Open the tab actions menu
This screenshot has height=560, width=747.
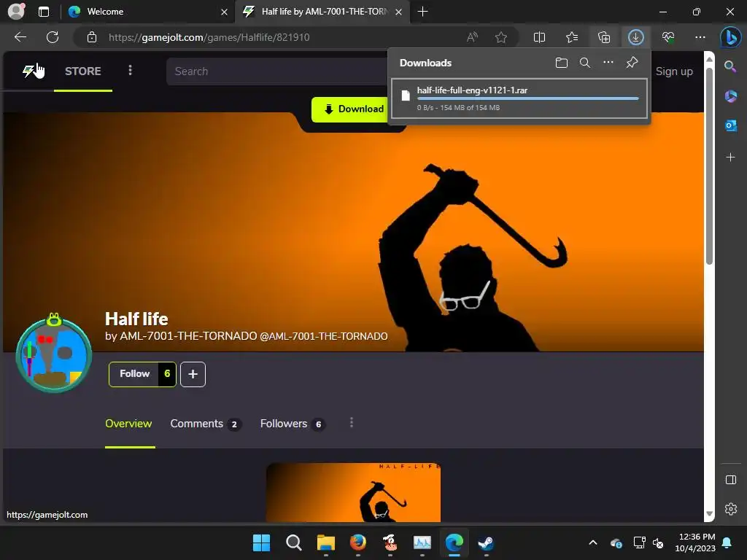[44, 12]
